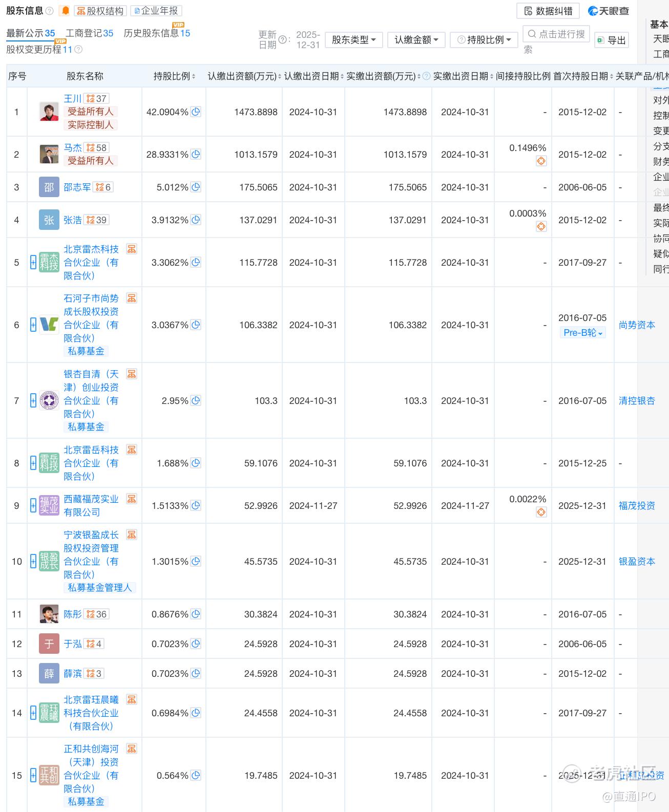This screenshot has height=812, width=669.
Task: Click 于泓's related companies badge 4
Action: pyautogui.click(x=94, y=644)
